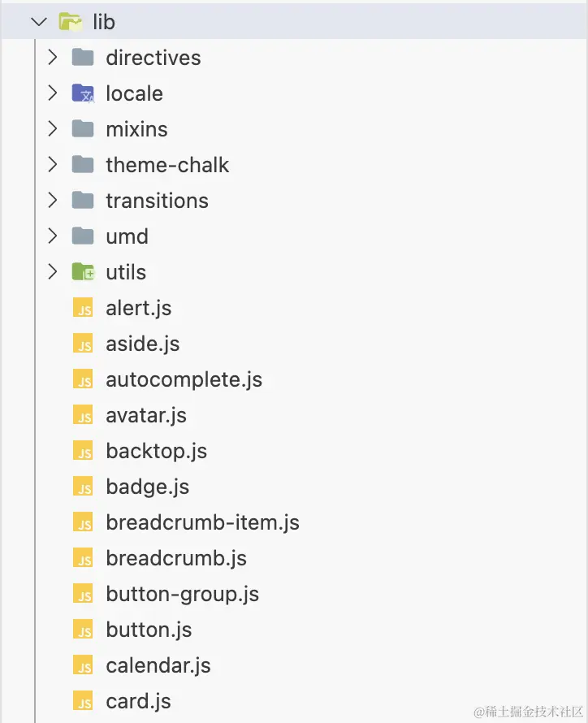
Task: Expand the umd folder chevron
Action: pos(53,237)
